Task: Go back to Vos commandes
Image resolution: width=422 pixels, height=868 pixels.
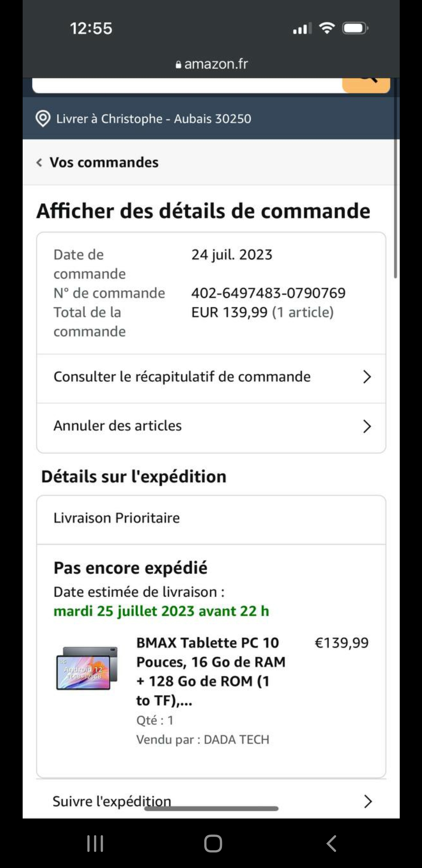Action: click(x=104, y=163)
